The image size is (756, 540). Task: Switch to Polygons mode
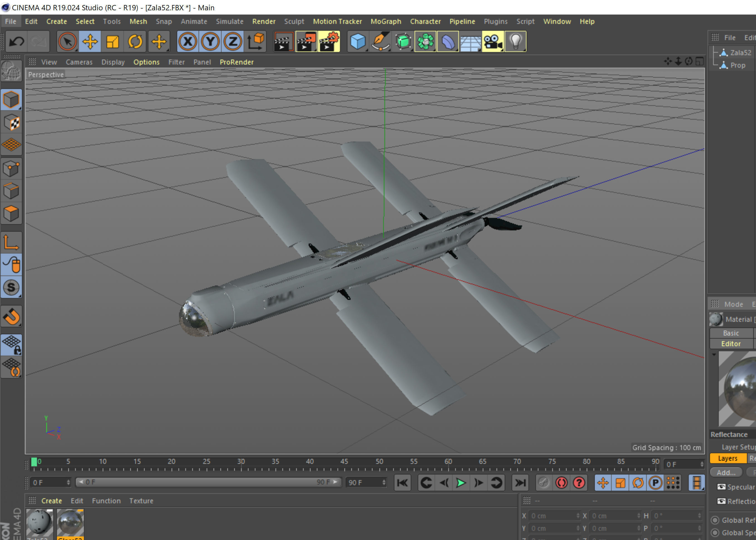click(11, 213)
